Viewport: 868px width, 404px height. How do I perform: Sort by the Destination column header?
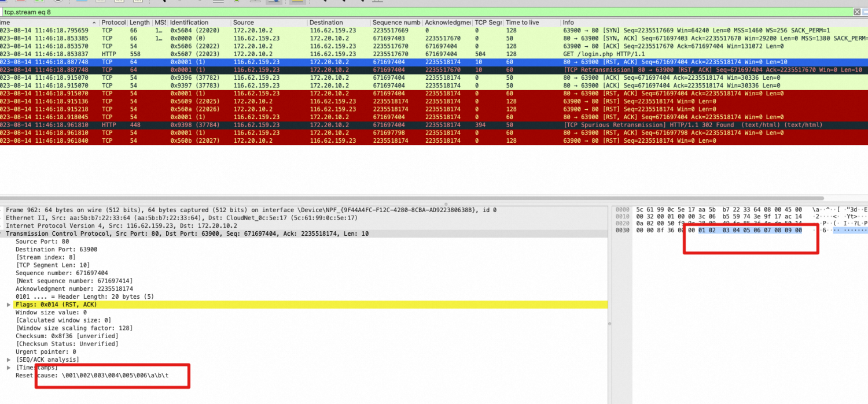pos(339,23)
